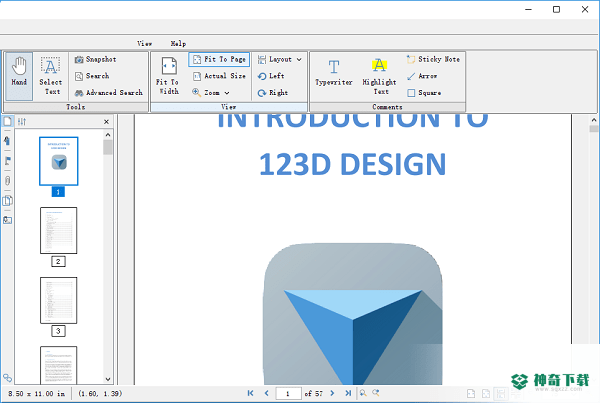Close the thumbnails side panel
The width and height of the screenshot is (600, 403).
pos(106,122)
